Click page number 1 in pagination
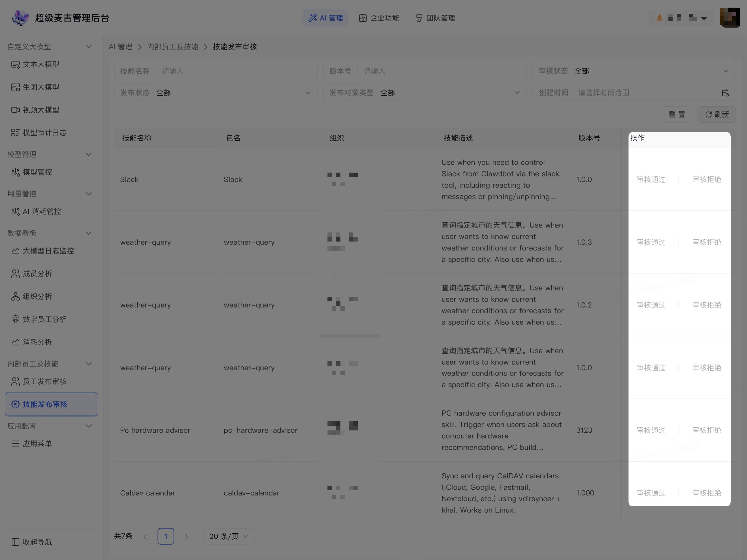The height and width of the screenshot is (560, 747). point(165,536)
